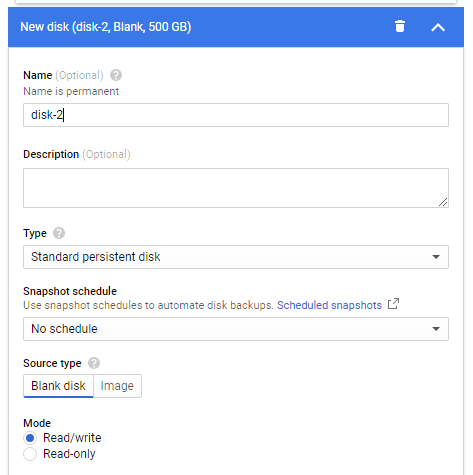The height and width of the screenshot is (475, 473).
Task: Switch to the Image source tab
Action: [x=117, y=386]
